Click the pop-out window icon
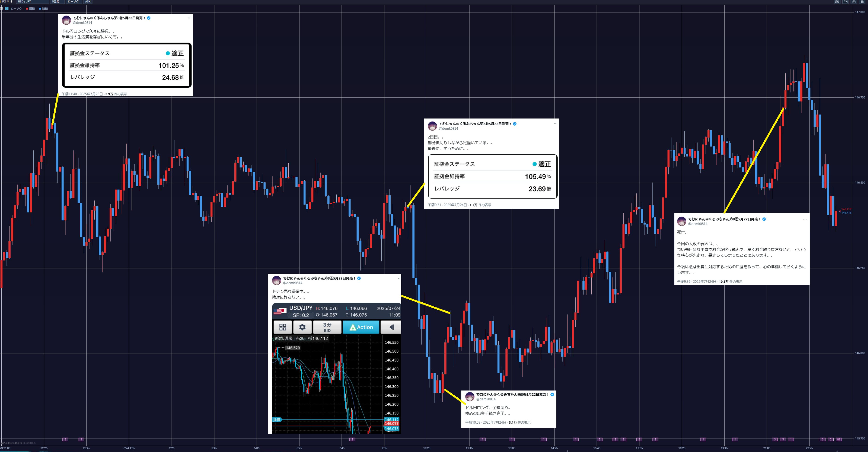The width and height of the screenshot is (868, 452). [862, 2]
